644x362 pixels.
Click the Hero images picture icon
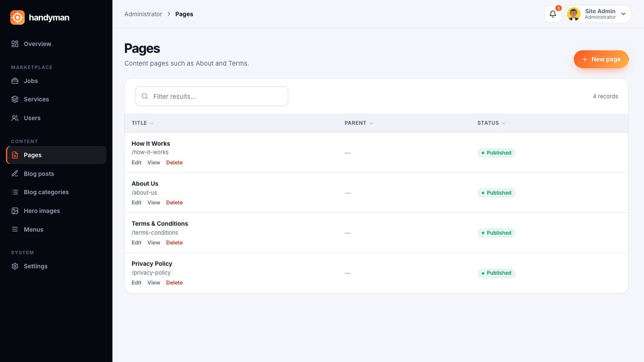point(15,211)
